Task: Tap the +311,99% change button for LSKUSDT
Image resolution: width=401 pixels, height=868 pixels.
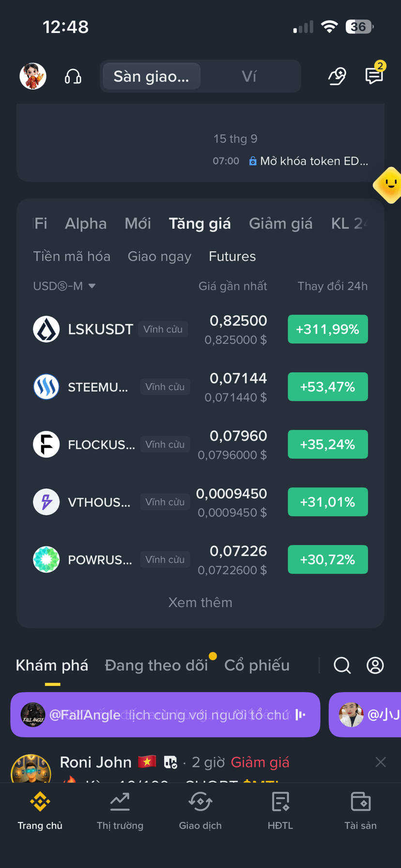Action: tap(328, 329)
